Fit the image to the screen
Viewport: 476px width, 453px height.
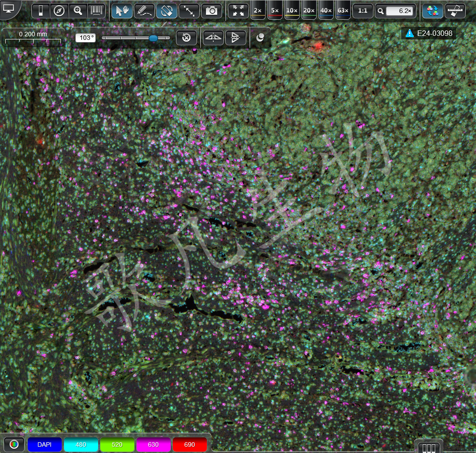(x=238, y=11)
